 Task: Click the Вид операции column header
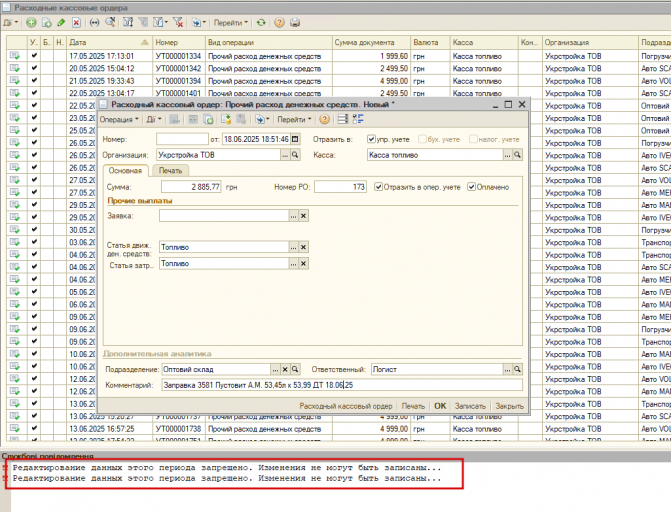268,42
